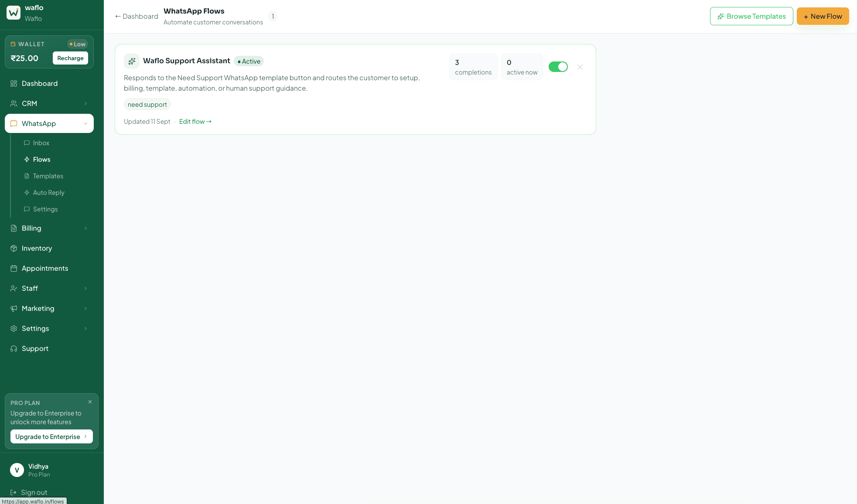The height and width of the screenshot is (504, 857).
Task: Select the Flows submenu item
Action: tap(41, 159)
